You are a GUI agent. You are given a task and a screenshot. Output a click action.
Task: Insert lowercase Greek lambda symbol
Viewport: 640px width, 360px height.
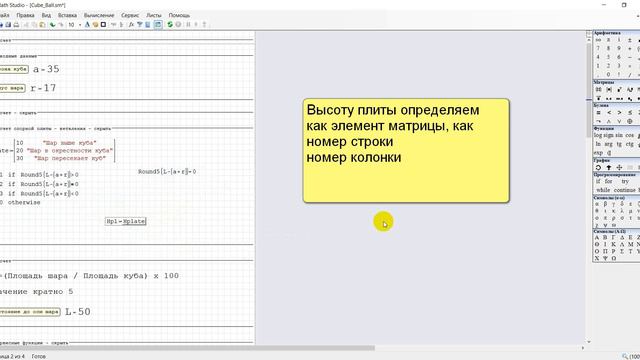tap(622, 211)
